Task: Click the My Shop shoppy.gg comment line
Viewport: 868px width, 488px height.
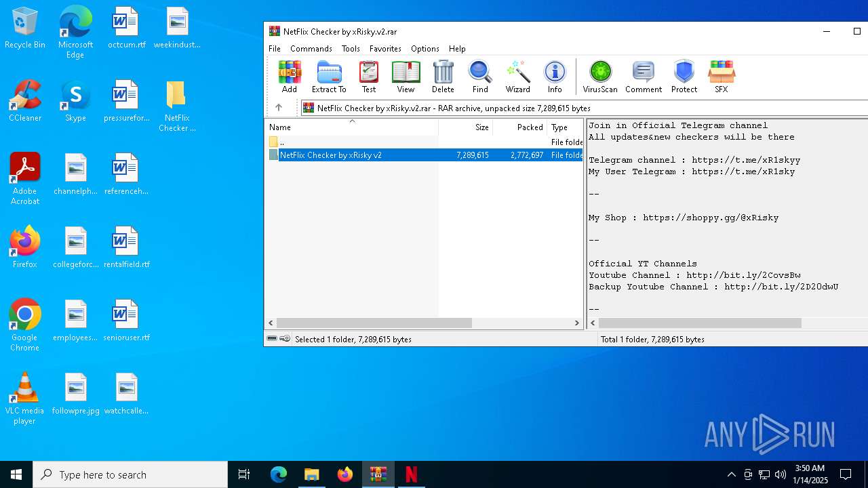Action: [x=684, y=218]
